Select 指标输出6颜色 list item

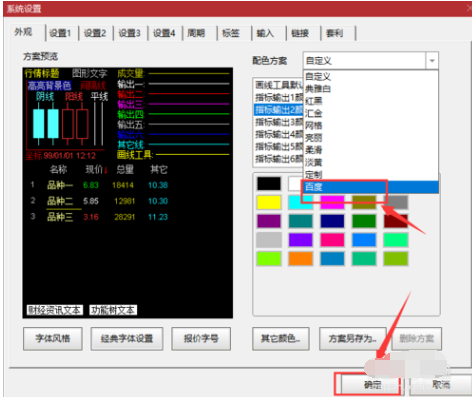click(x=279, y=159)
